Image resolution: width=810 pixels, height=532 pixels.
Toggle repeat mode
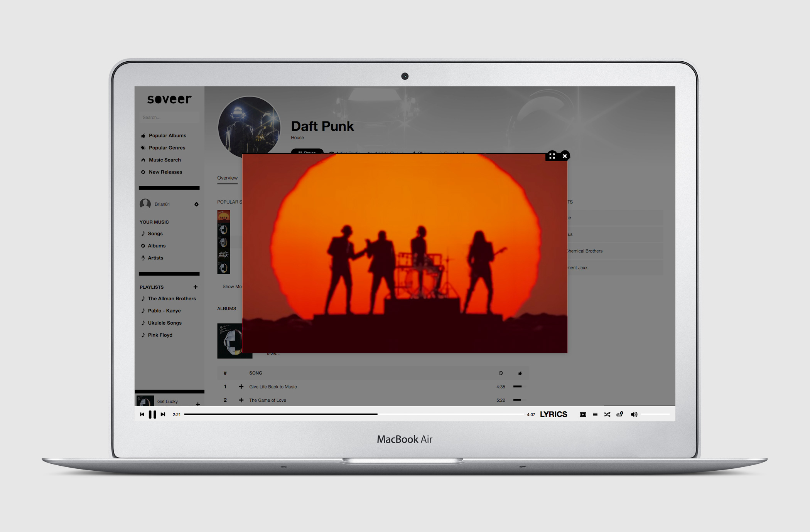[x=620, y=414]
